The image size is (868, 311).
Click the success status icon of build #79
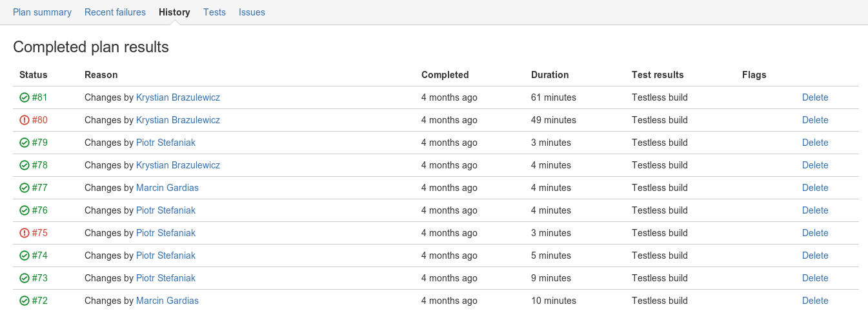(x=25, y=143)
